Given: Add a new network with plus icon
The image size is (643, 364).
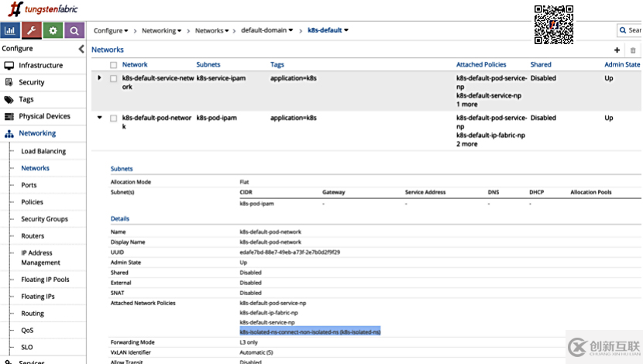Looking at the screenshot, I should [x=617, y=50].
